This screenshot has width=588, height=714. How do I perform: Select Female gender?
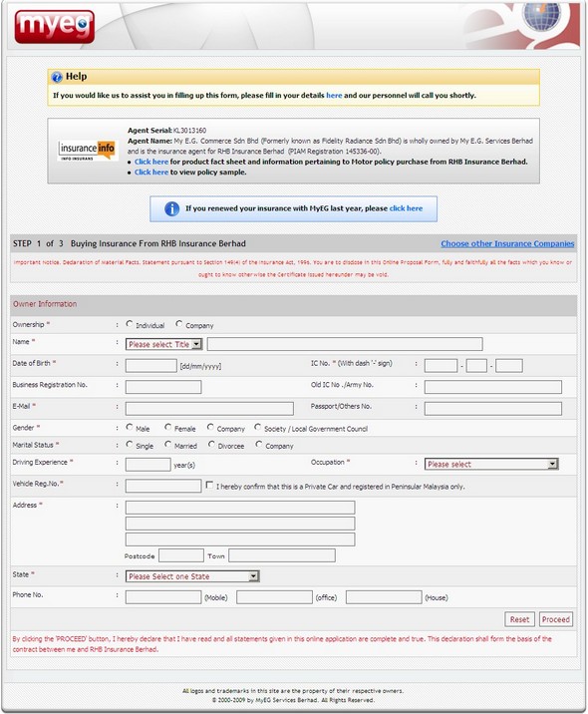click(168, 427)
